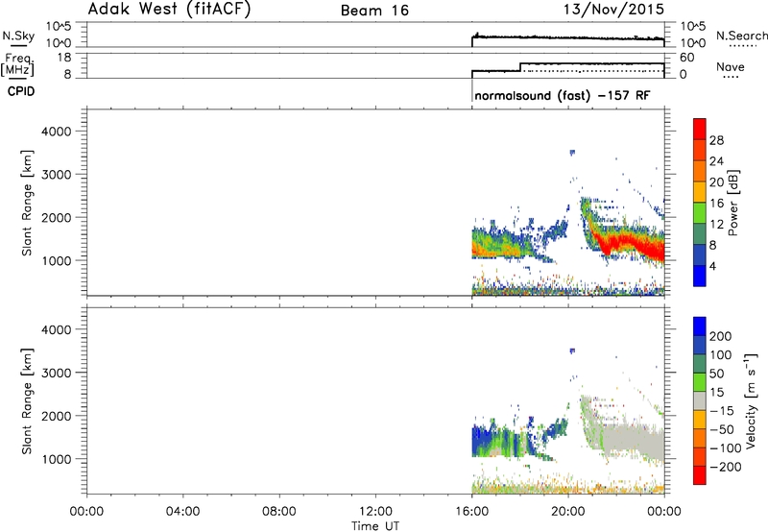Click the red segment of power color bar

(700, 129)
